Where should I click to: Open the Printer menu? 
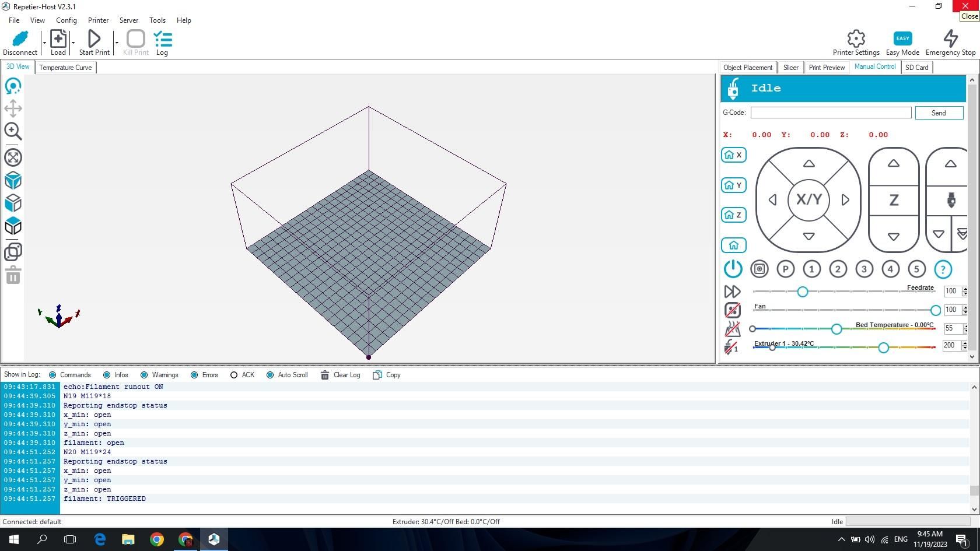(98, 20)
